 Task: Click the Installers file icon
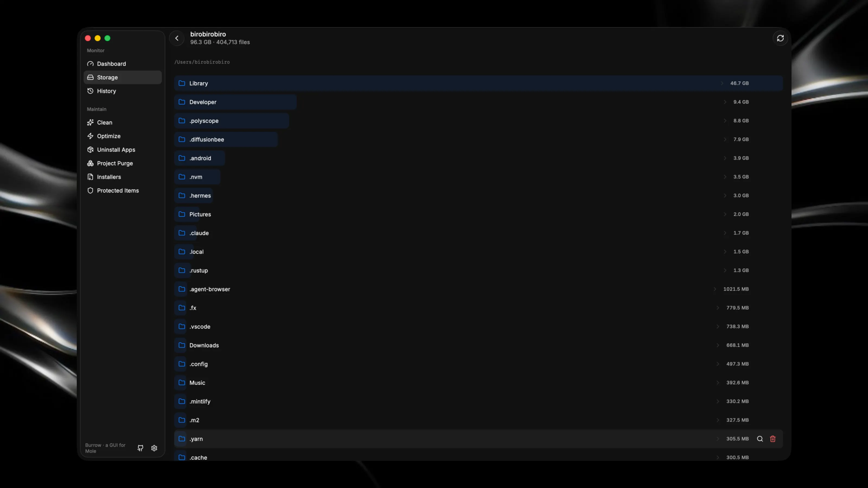click(90, 177)
